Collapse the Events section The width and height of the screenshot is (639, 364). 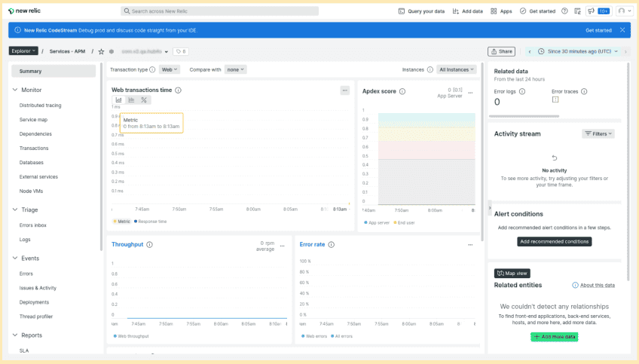click(15, 258)
